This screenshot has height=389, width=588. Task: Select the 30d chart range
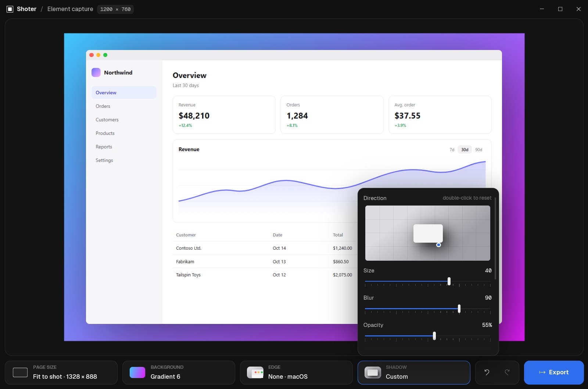465,150
